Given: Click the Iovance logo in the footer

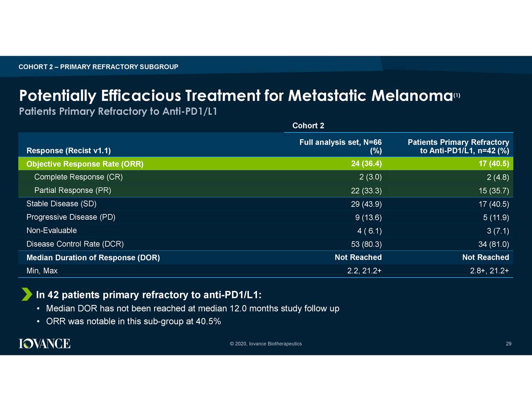Looking at the screenshot, I should click(x=44, y=344).
